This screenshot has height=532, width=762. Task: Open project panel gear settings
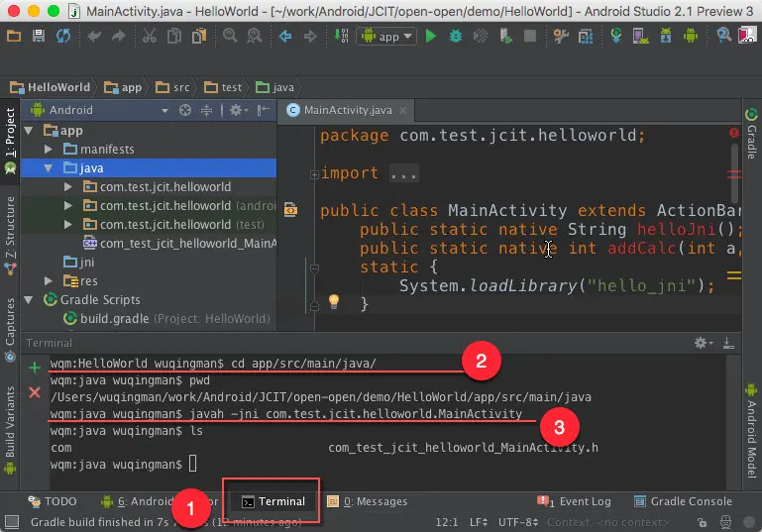click(x=238, y=110)
